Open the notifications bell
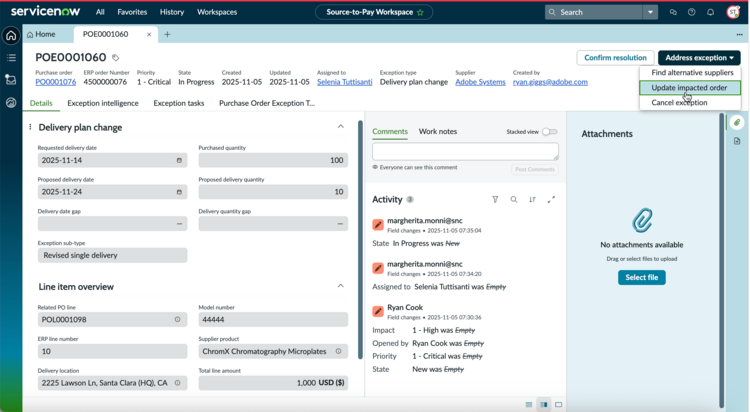 [x=710, y=12]
